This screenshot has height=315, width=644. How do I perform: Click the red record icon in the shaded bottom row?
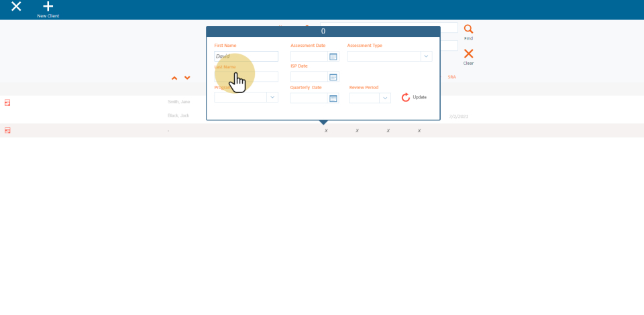click(x=7, y=130)
